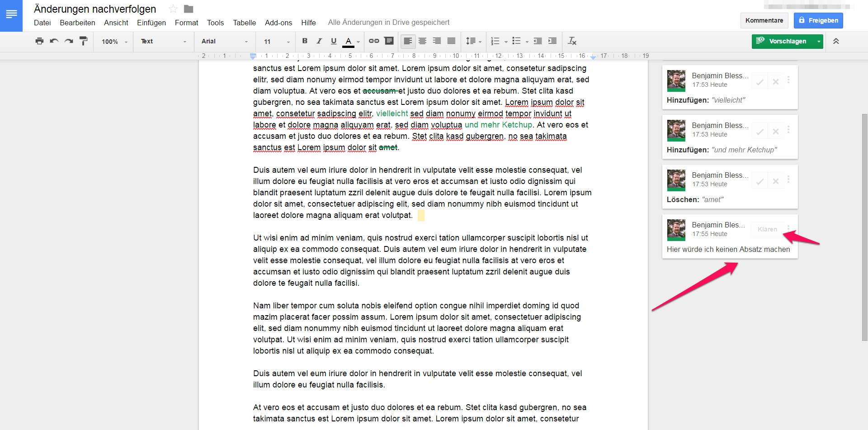This screenshot has height=430, width=868.
Task: Redo the last action
Action: [x=69, y=41]
